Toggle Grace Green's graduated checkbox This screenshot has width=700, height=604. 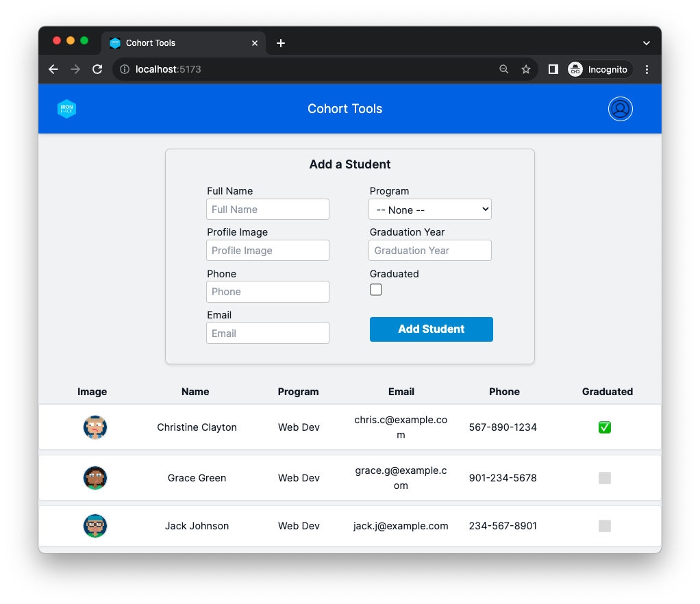[604, 478]
